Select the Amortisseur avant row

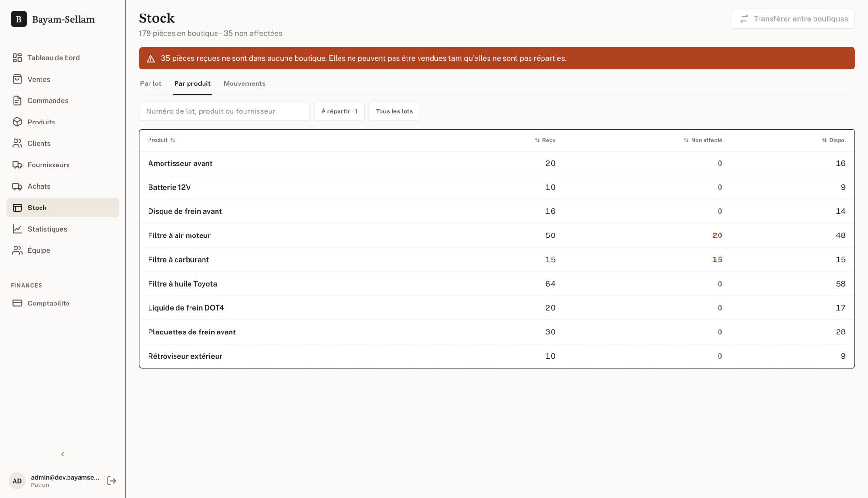[x=497, y=163]
